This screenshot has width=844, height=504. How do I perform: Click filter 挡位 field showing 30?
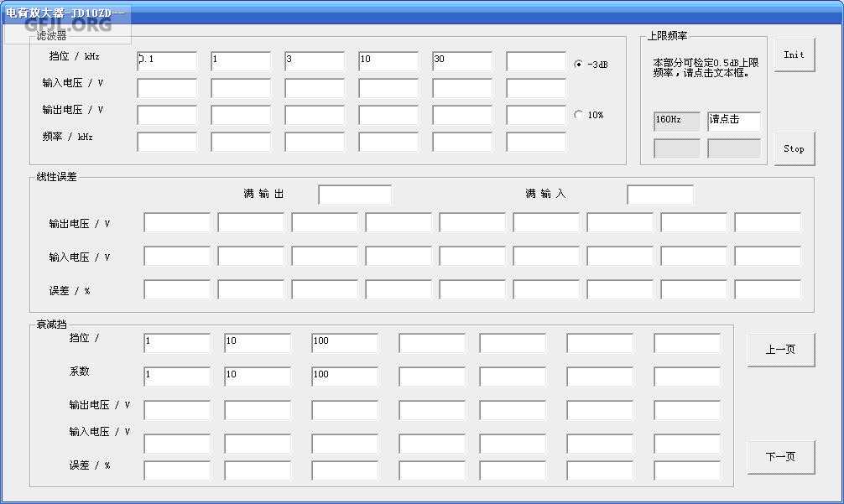point(462,60)
